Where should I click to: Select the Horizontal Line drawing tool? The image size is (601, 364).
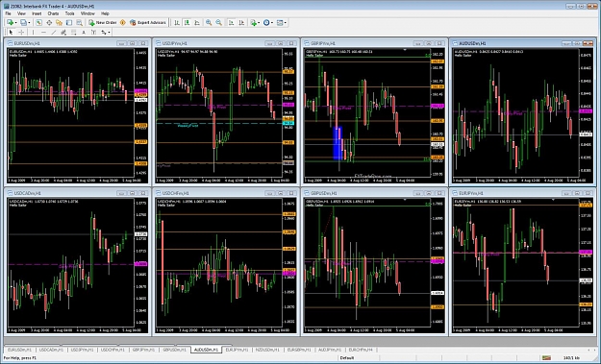[43, 33]
